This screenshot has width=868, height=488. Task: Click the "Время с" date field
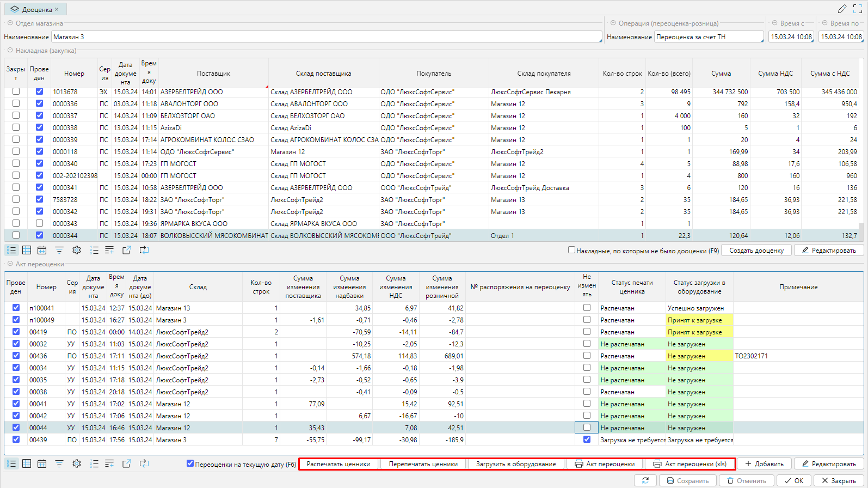pos(791,37)
